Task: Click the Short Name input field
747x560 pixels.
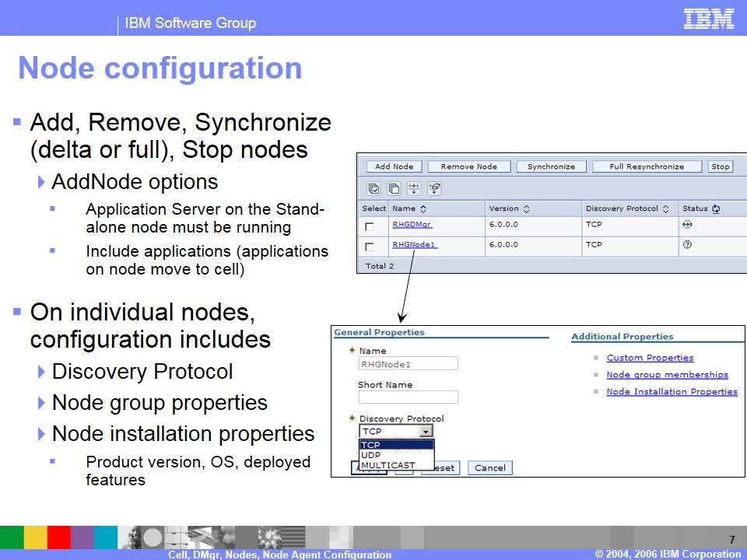Action: click(x=409, y=397)
